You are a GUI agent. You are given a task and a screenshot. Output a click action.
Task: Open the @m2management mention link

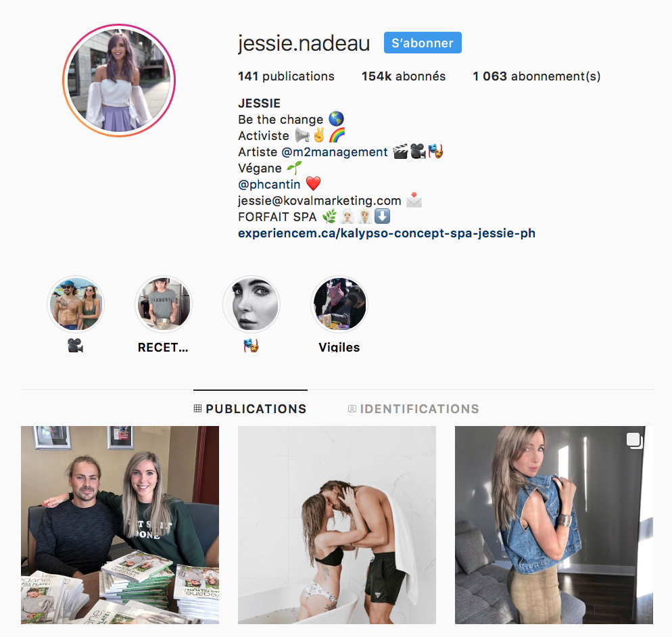click(334, 152)
